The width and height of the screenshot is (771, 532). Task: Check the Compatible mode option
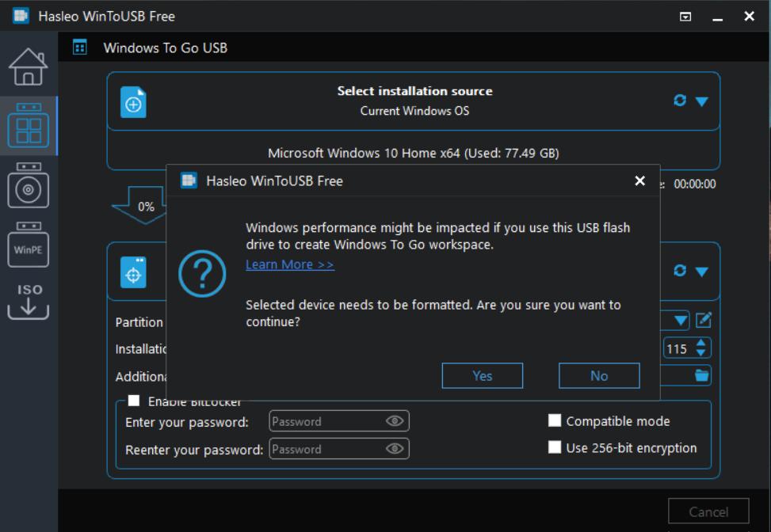coord(555,420)
